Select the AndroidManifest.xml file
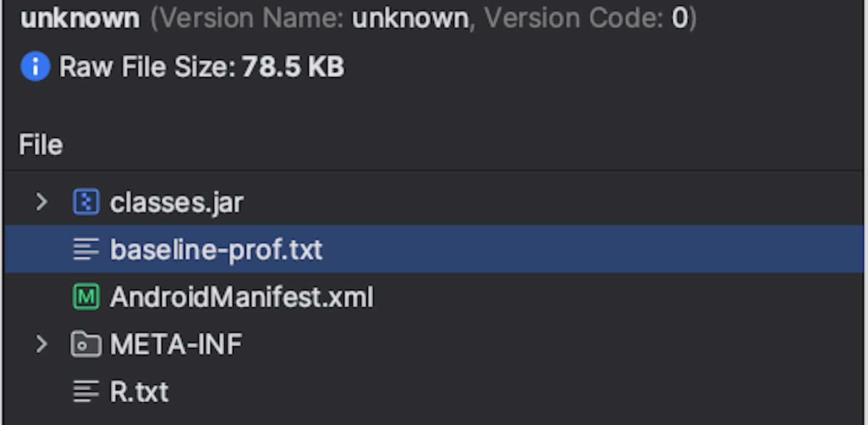Viewport: 868px width, 425px height. pos(242,297)
